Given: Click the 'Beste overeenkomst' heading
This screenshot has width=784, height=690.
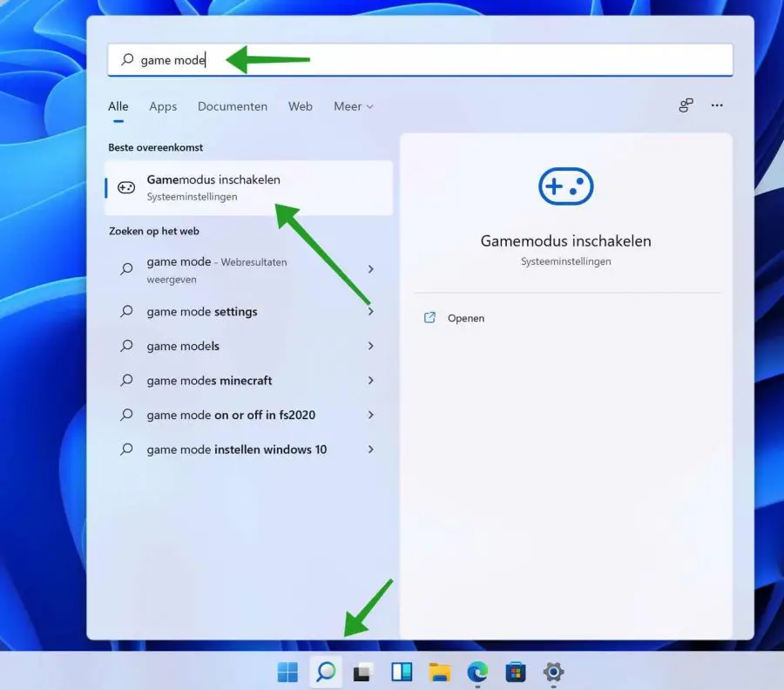Looking at the screenshot, I should point(156,147).
